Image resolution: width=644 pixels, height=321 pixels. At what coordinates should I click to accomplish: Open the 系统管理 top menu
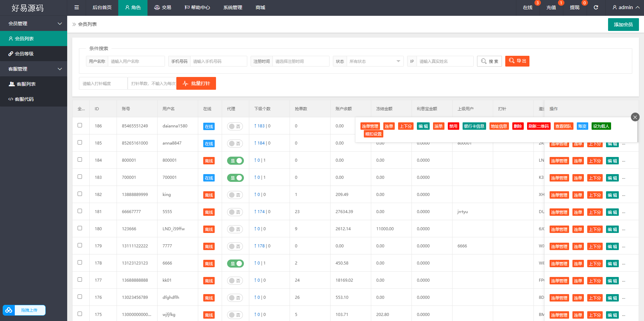tap(232, 7)
